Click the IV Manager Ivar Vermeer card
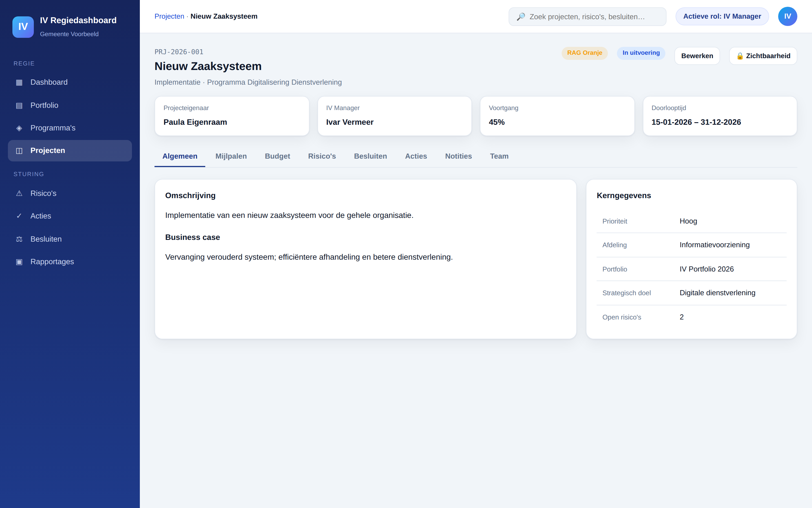 394,116
